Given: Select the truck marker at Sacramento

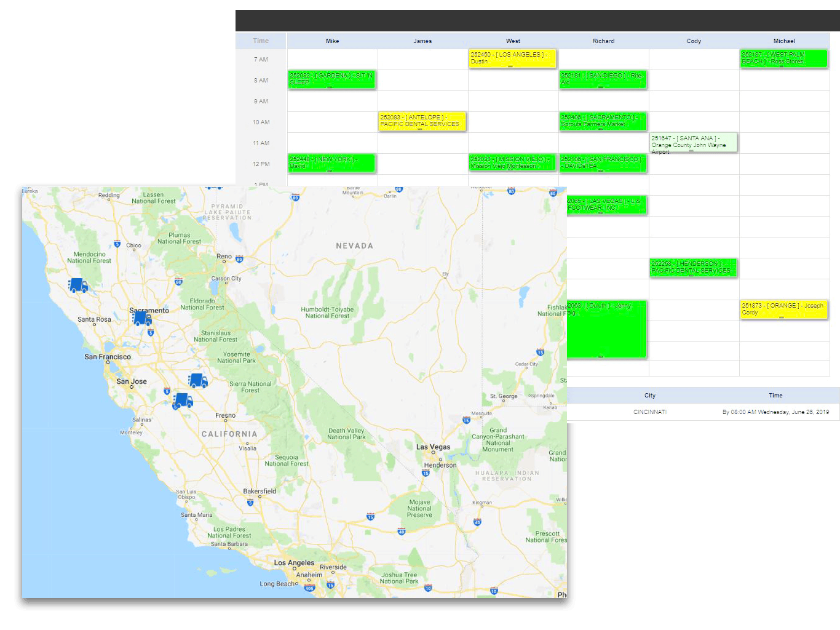Looking at the screenshot, I should pyautogui.click(x=142, y=318).
